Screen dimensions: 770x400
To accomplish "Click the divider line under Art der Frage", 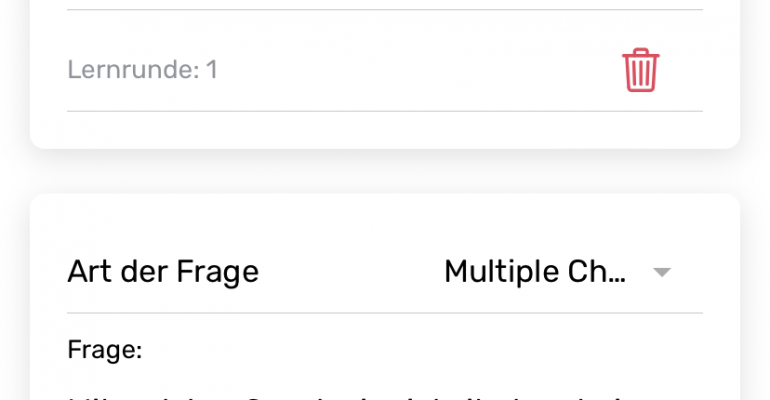I will pyautogui.click(x=385, y=313).
